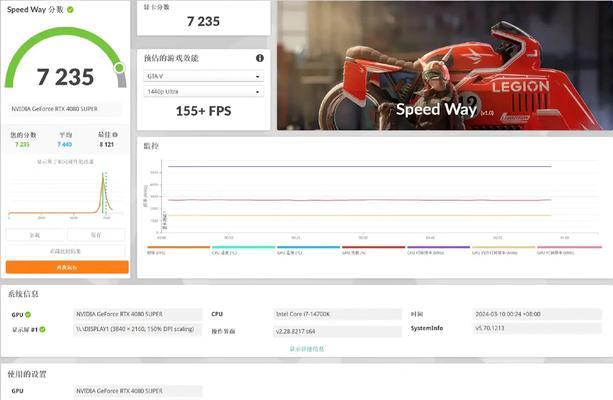
Task: Open the 1440p Ultra resolution dropdown
Action: [203, 91]
